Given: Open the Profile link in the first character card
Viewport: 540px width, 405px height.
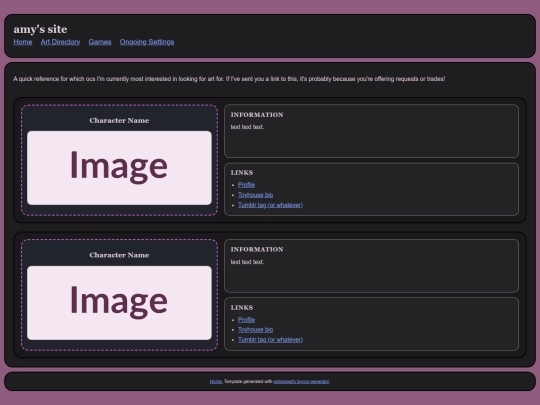Looking at the screenshot, I should coord(247,185).
